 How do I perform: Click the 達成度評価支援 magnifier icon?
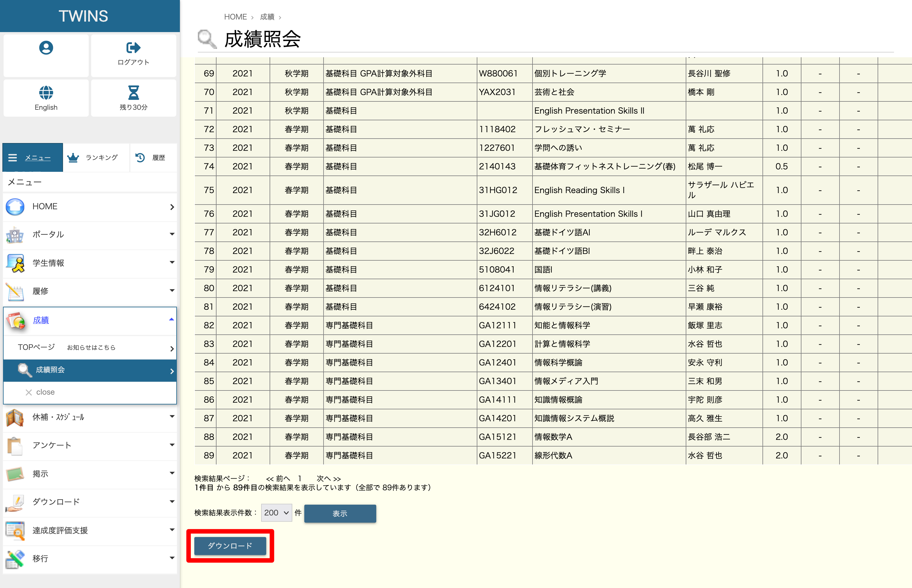(15, 530)
